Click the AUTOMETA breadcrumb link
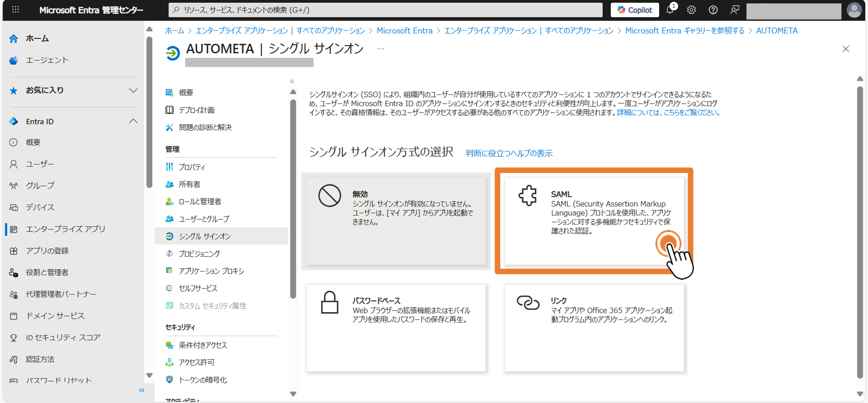The image size is (868, 403). point(777,31)
